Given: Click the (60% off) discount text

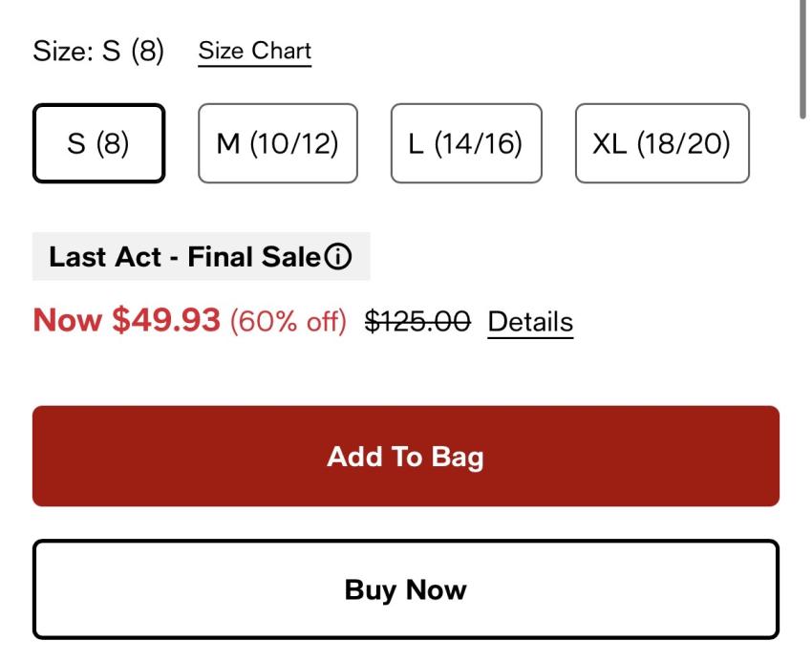Looking at the screenshot, I should pos(288,322).
